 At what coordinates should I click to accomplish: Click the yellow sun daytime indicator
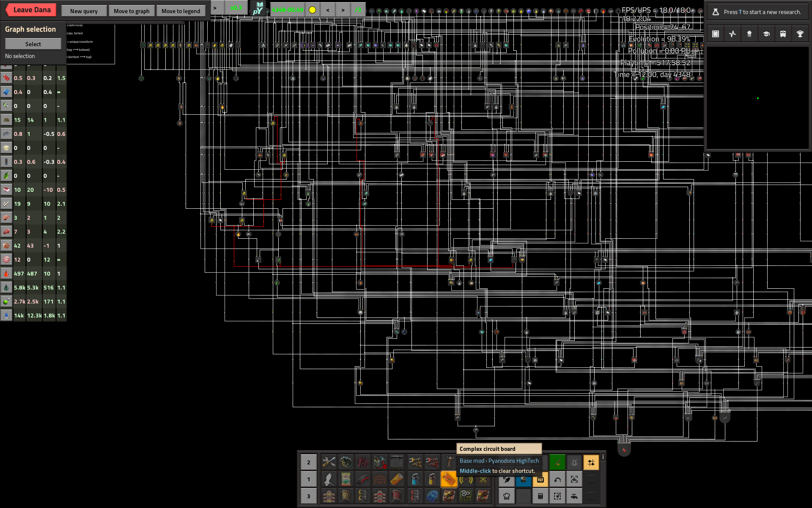312,10
